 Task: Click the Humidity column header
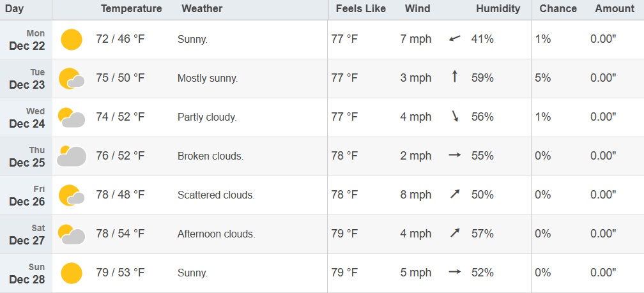click(x=498, y=9)
